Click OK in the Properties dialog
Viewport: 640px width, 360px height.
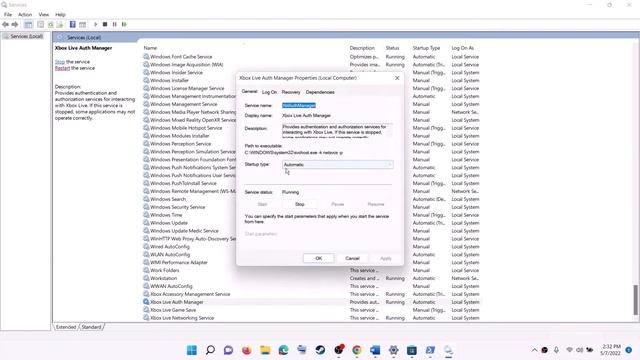click(x=318, y=258)
